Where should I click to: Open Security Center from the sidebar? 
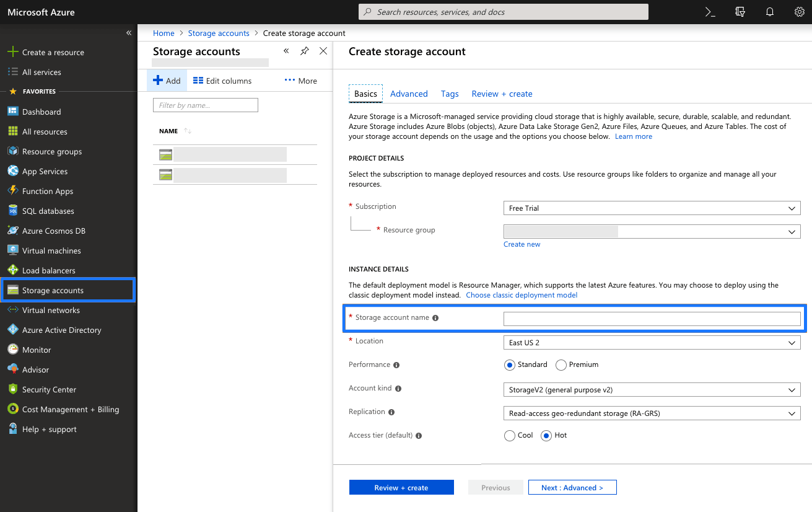tap(48, 389)
